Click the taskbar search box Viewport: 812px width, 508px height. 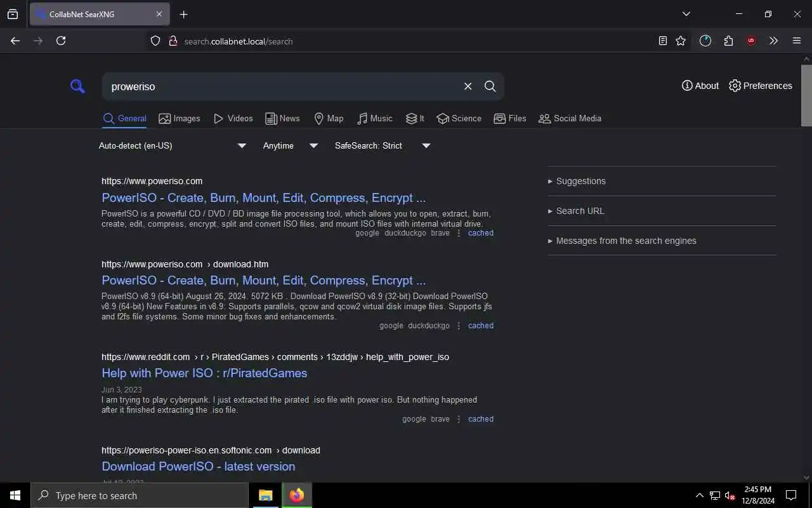coord(140,495)
